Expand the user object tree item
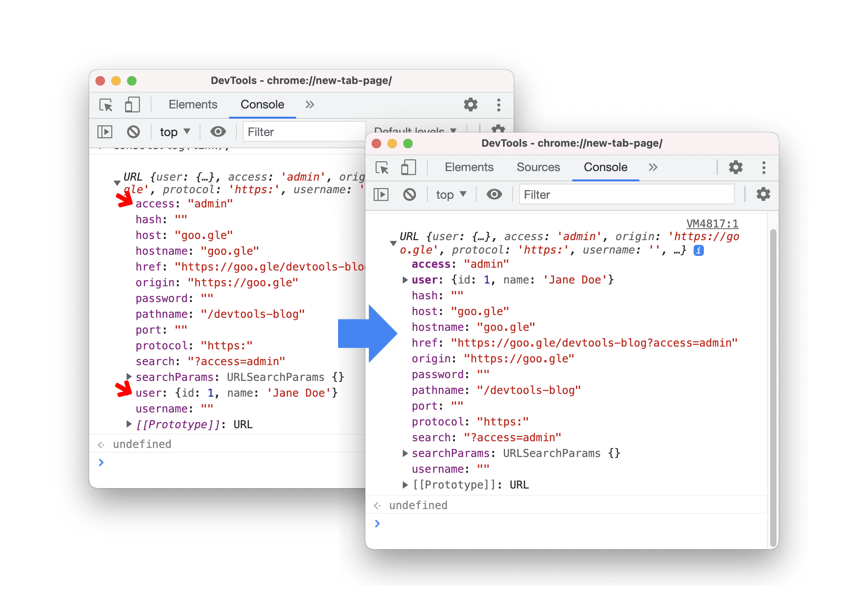 [415, 279]
